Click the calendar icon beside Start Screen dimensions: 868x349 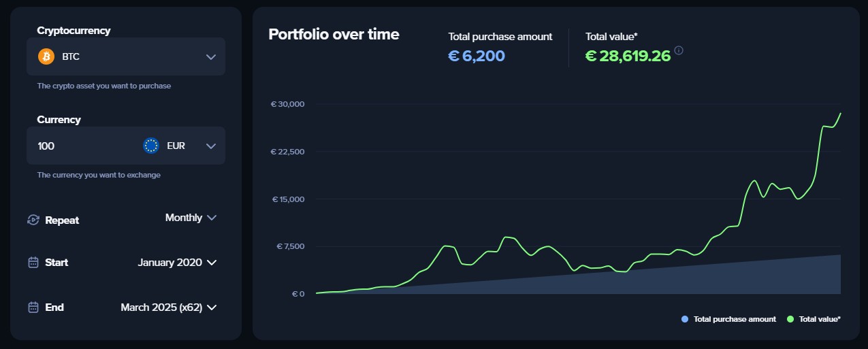coord(33,263)
